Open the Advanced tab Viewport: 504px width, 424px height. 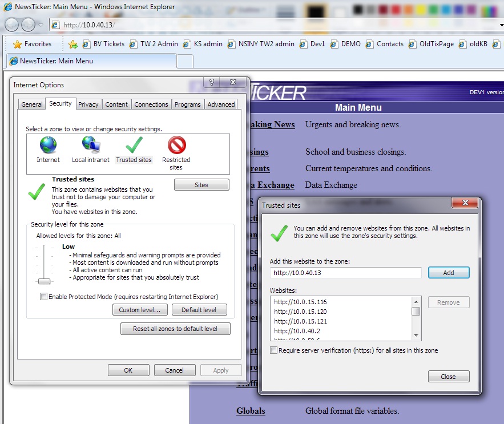(x=221, y=104)
